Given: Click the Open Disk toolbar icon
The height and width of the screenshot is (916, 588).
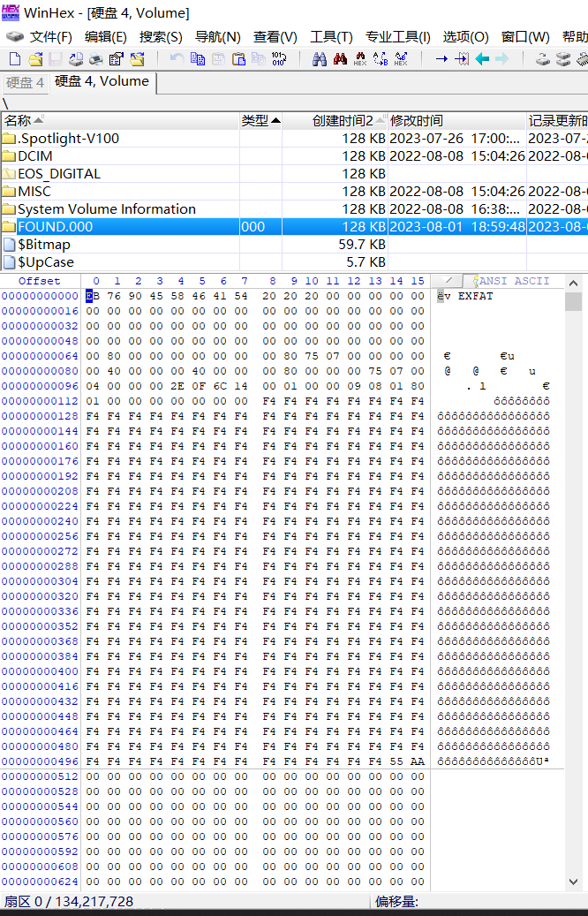Looking at the screenshot, I should point(543,58).
